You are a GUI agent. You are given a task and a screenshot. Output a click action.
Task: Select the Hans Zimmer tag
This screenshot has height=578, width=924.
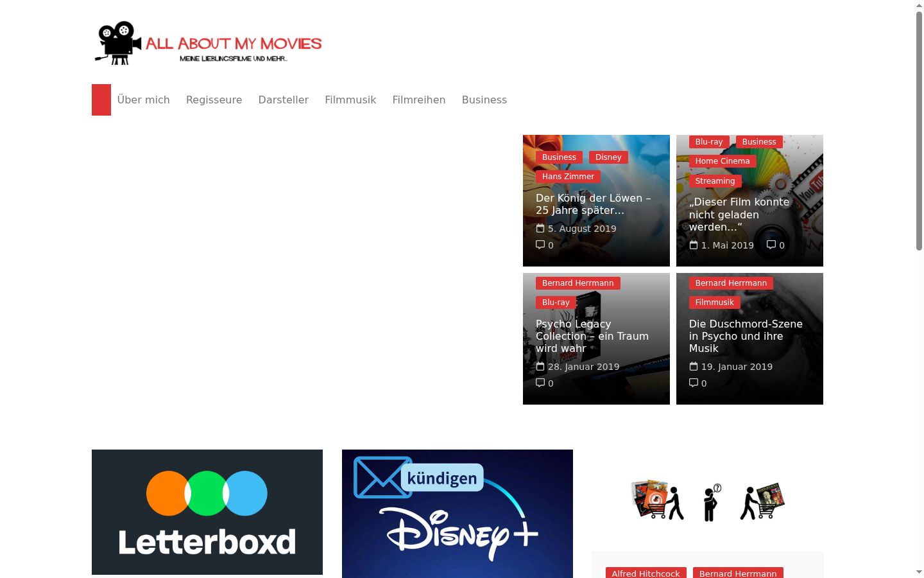click(569, 177)
